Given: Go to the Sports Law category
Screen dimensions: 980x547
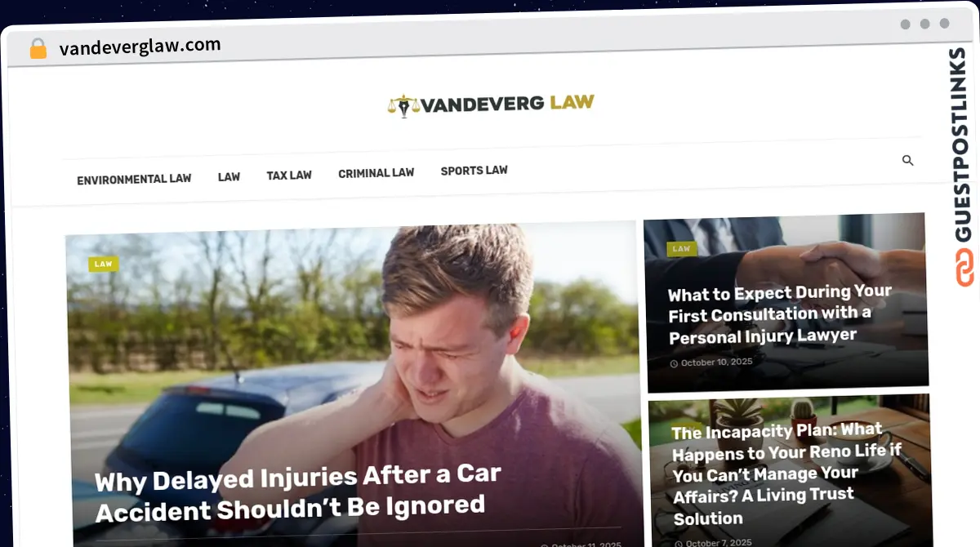Looking at the screenshot, I should point(474,171).
